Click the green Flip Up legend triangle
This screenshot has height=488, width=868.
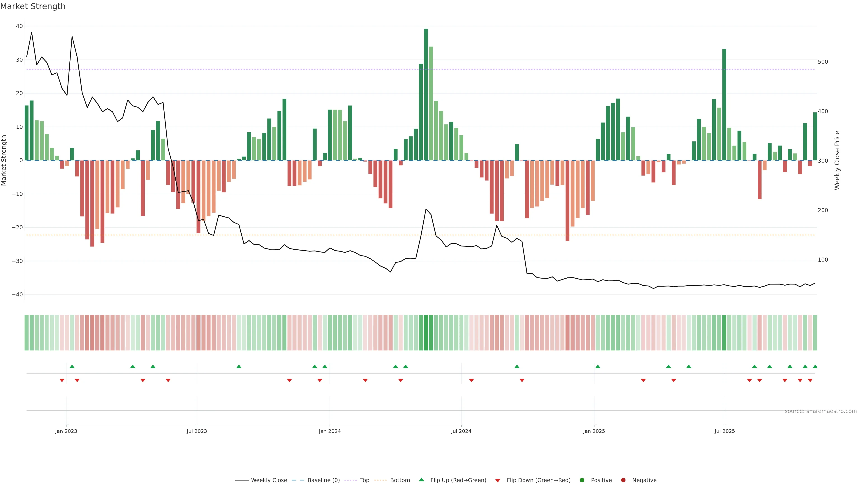coord(421,480)
